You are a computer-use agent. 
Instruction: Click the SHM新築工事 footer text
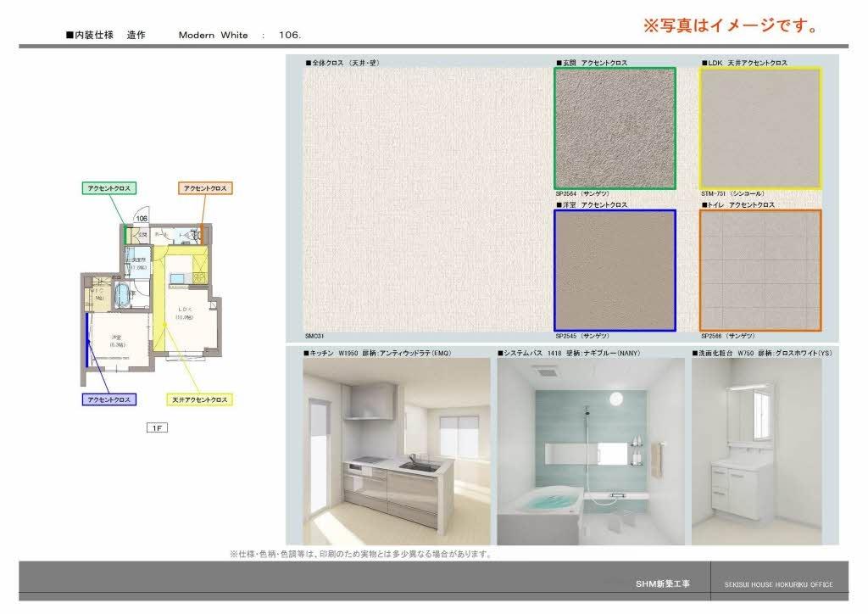(663, 583)
